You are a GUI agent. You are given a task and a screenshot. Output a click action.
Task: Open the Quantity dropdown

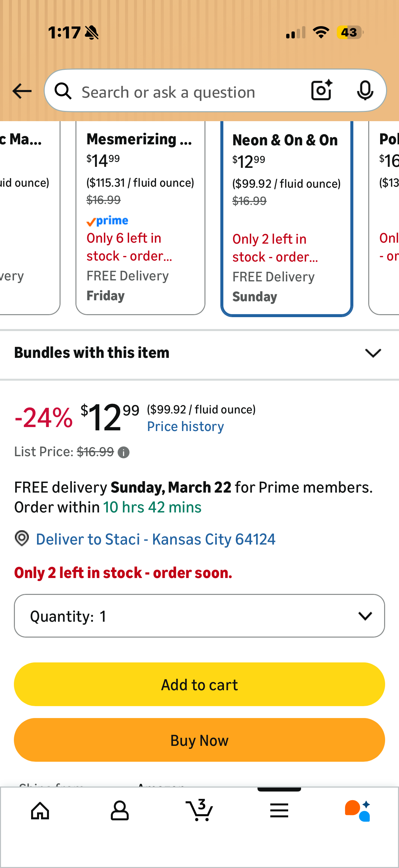(x=199, y=616)
